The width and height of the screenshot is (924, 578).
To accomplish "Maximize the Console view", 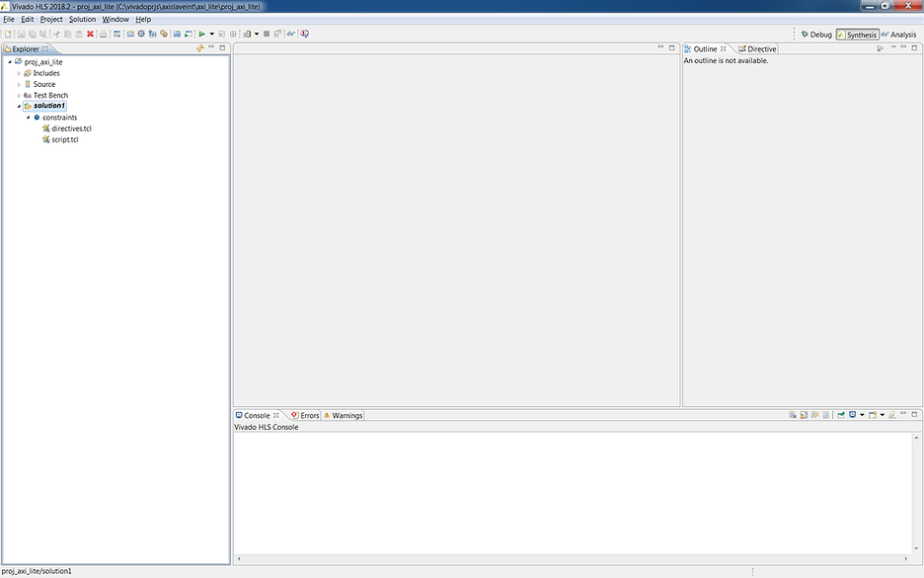I will [x=913, y=414].
